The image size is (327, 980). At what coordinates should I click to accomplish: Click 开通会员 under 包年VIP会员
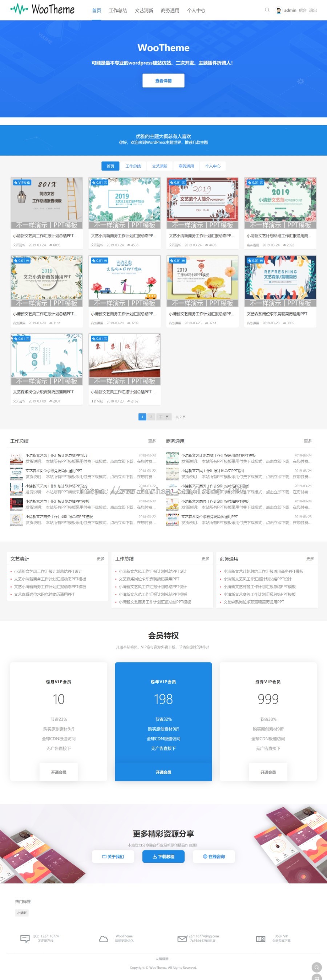(163, 772)
